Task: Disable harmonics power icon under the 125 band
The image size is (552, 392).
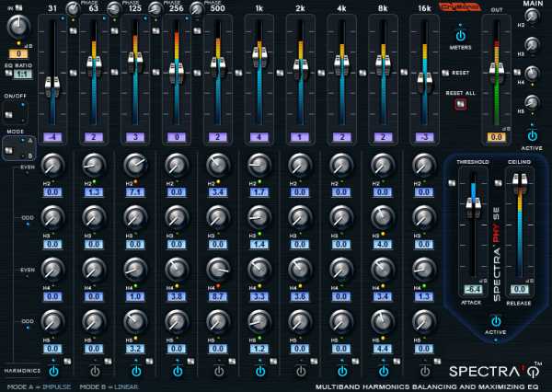Action: (x=136, y=371)
